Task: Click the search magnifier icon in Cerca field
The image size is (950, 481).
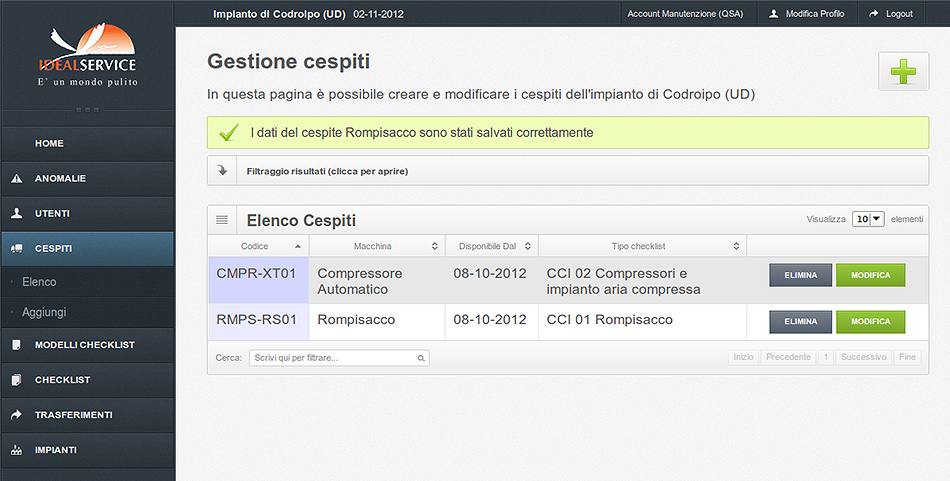Action: click(421, 358)
